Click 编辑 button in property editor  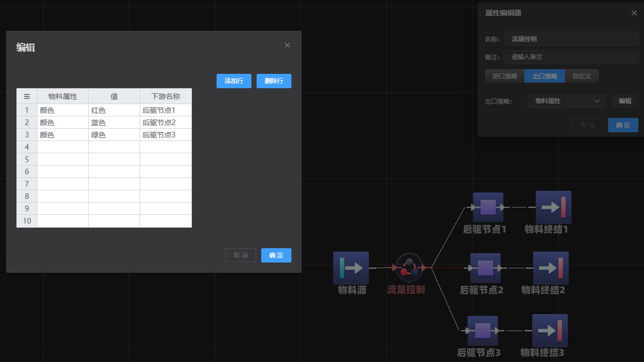coord(625,101)
